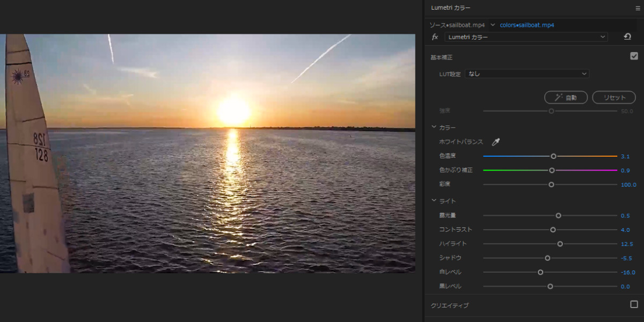644x322 pixels.
Task: Click the sail number 128 in the preview
Action: [x=41, y=156]
